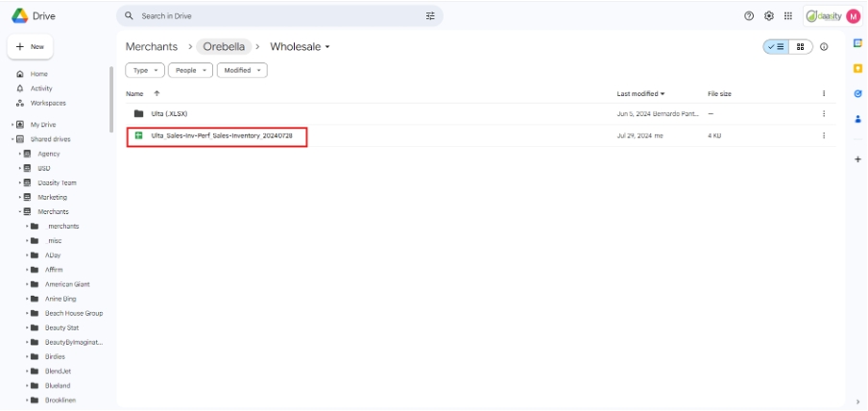Switch to list layout view
The image size is (868, 411).
click(776, 47)
